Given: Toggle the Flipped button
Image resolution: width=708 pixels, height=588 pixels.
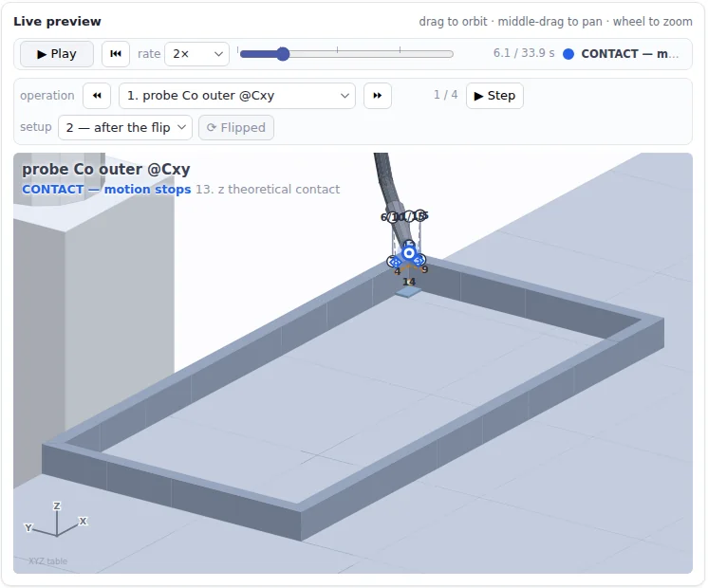Looking at the screenshot, I should coord(236,128).
